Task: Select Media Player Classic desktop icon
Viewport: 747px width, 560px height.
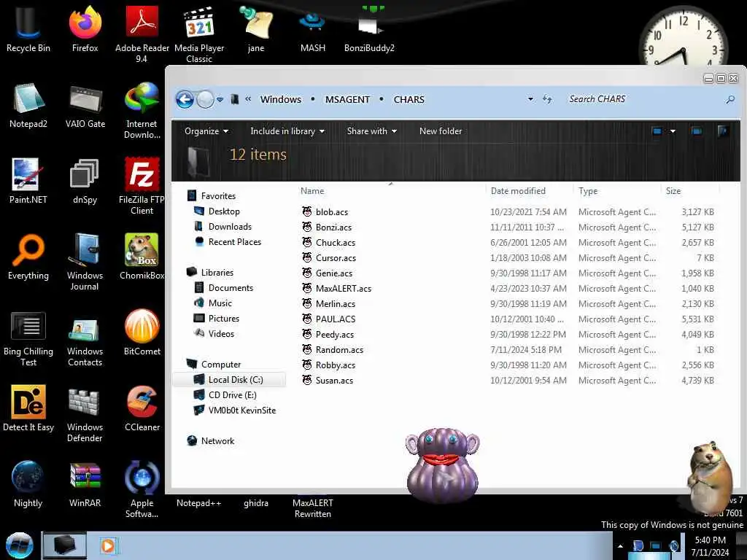Action: click(x=199, y=34)
